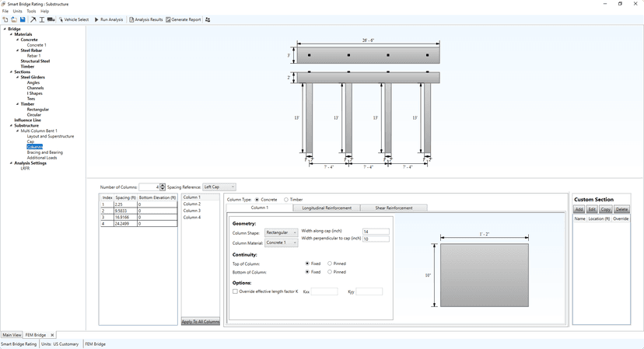Screen dimensions: 644x349
Task: Click the truck vehicle toolbar icon
Action: 51,19
